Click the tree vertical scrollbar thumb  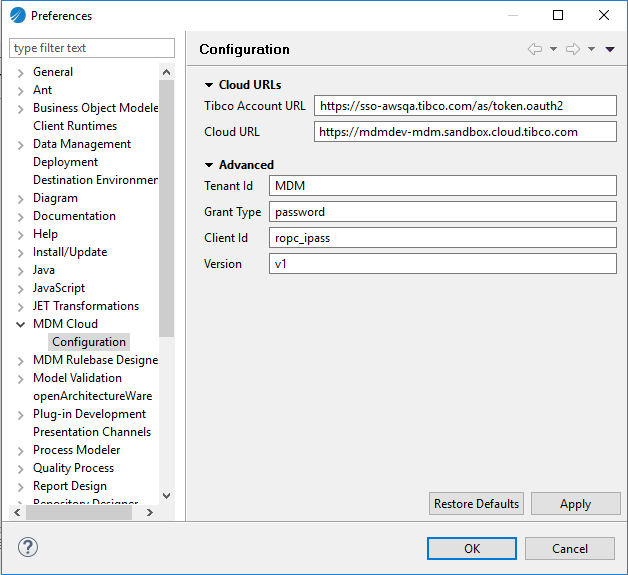pos(167,209)
